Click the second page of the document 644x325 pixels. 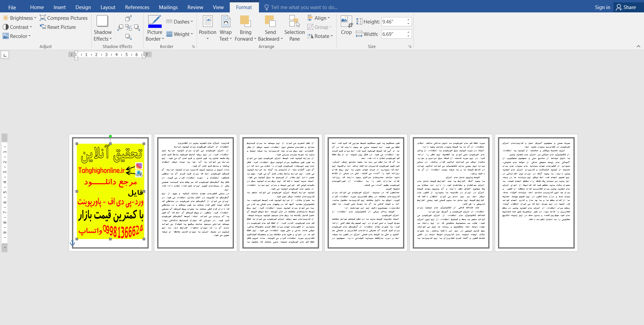pos(196,193)
